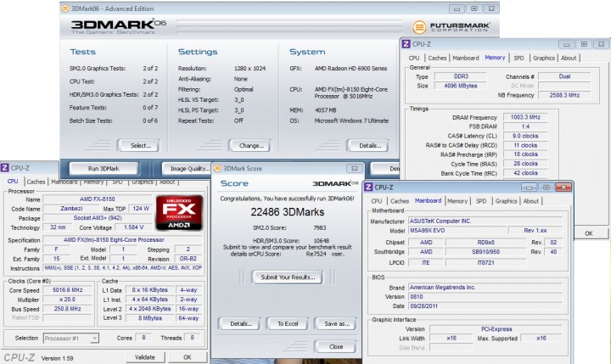Click the NB Frequency 2508.3 MHz field
The image size is (611, 364).
coord(563,95)
